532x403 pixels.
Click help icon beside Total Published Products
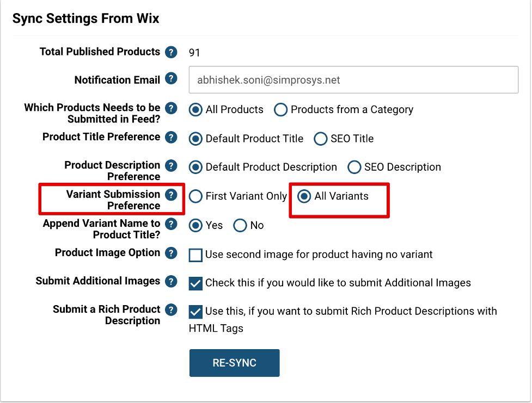tap(171, 52)
